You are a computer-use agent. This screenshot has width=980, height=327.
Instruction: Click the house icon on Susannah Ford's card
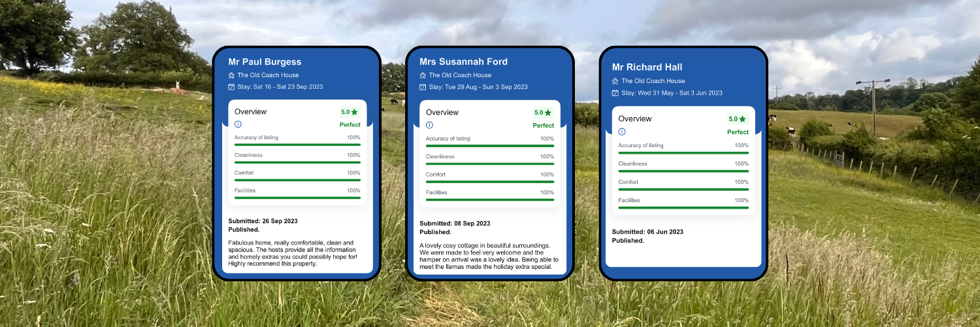pyautogui.click(x=423, y=75)
